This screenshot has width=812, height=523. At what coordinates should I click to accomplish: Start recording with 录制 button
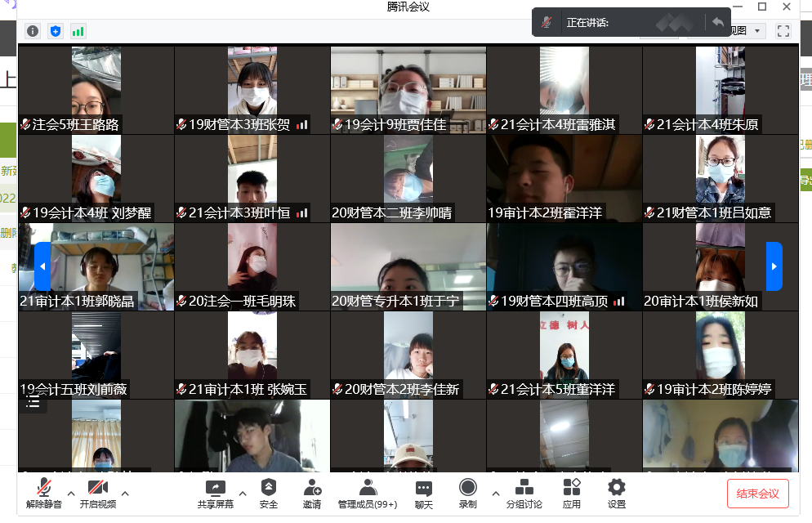coord(467,494)
